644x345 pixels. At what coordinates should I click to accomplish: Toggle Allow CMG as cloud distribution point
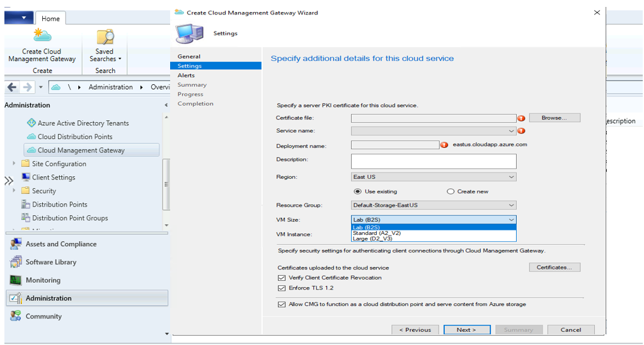coord(281,304)
